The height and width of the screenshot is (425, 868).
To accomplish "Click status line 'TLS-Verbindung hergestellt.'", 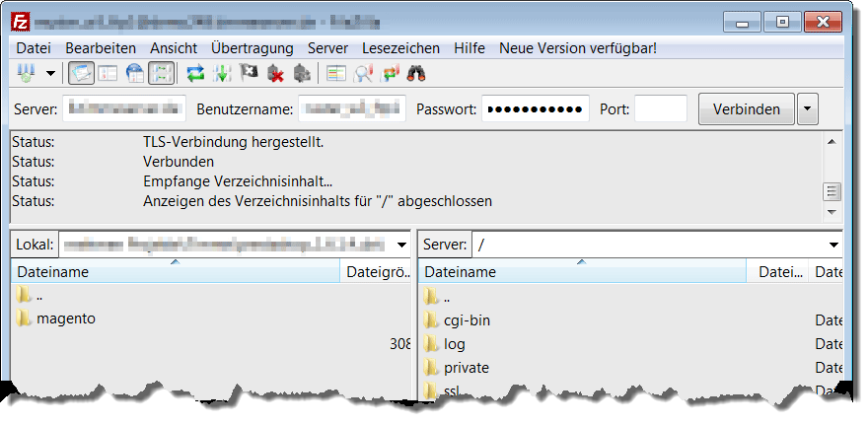I will coord(233,142).
